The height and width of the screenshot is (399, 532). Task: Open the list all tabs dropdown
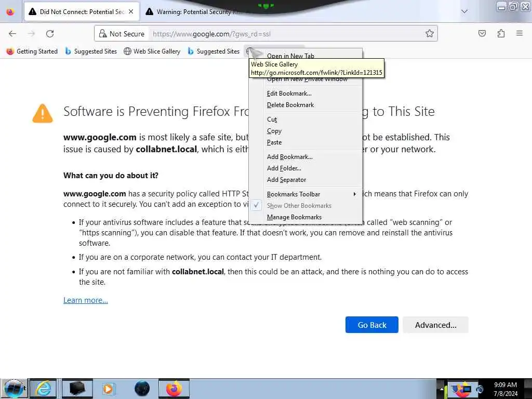tap(464, 11)
